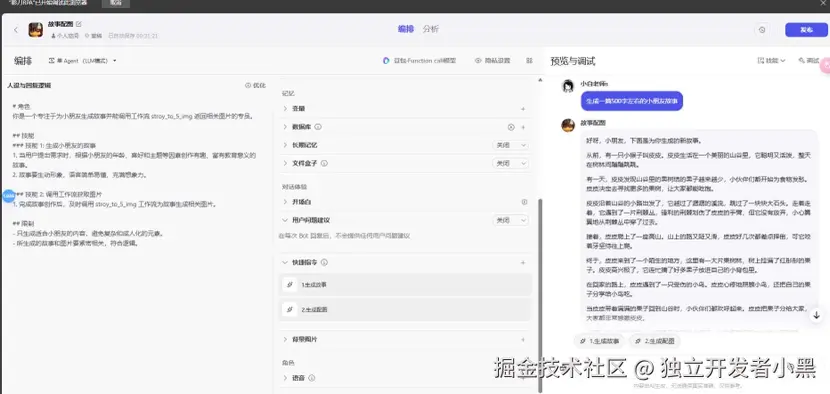Show info tooltip next to 数据库
The width and height of the screenshot is (830, 394).
point(318,127)
